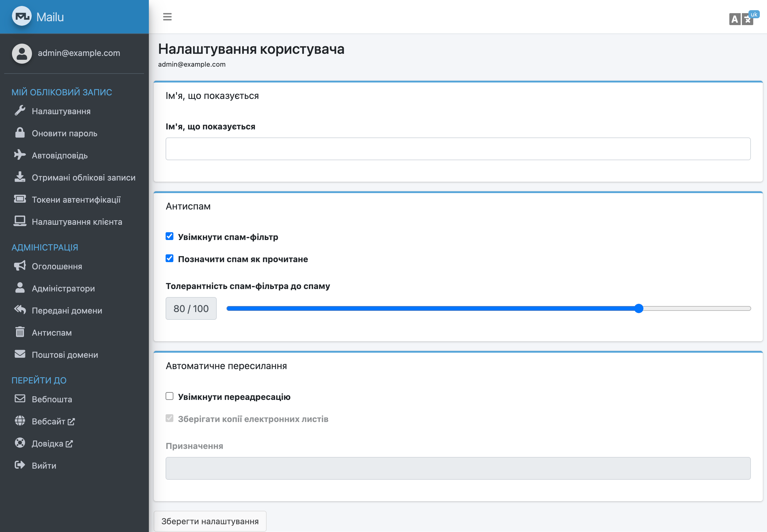Click the disabled Призначення input field

tap(458, 468)
